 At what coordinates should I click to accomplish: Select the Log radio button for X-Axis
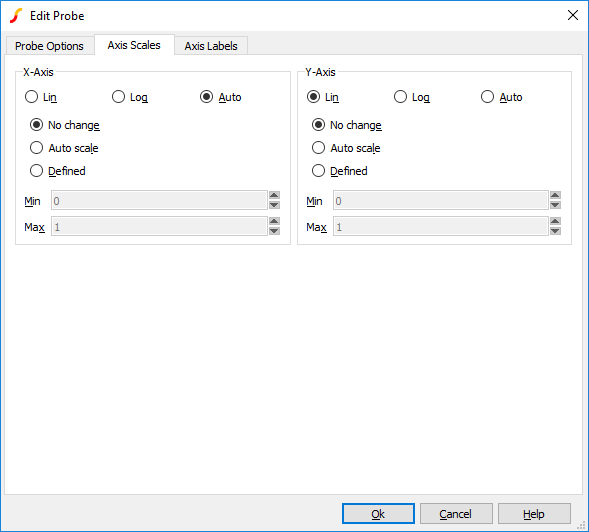(x=130, y=97)
